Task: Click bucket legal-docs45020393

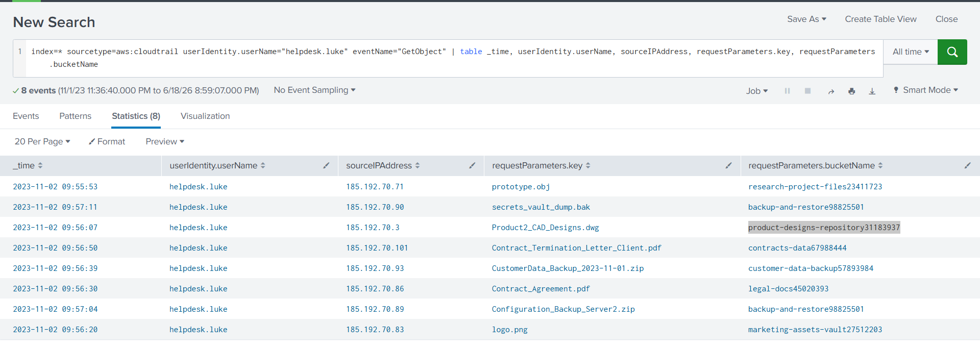Action: pos(788,289)
